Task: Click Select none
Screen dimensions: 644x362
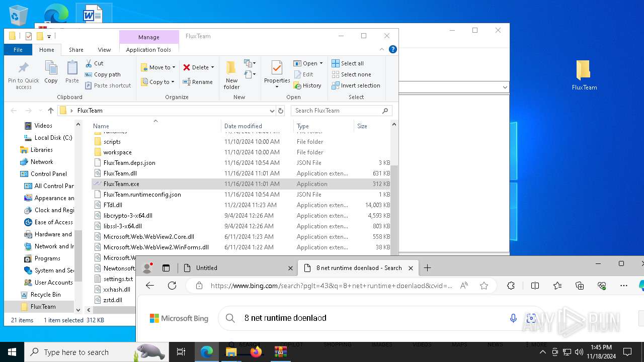Action: (x=351, y=74)
